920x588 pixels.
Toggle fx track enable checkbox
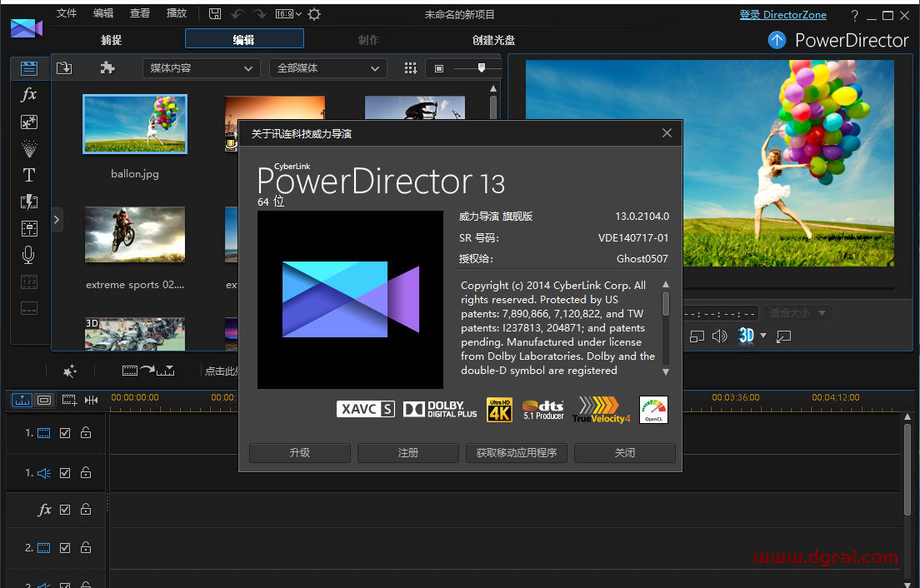(x=65, y=510)
